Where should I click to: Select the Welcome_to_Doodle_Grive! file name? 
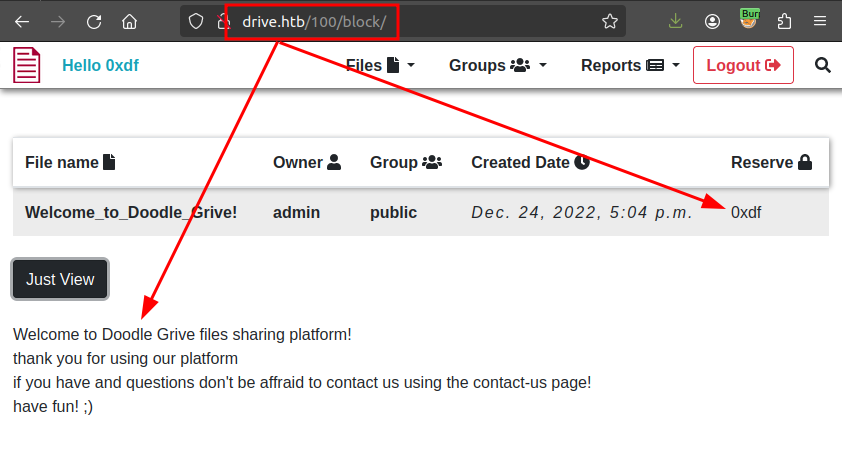pyautogui.click(x=131, y=212)
